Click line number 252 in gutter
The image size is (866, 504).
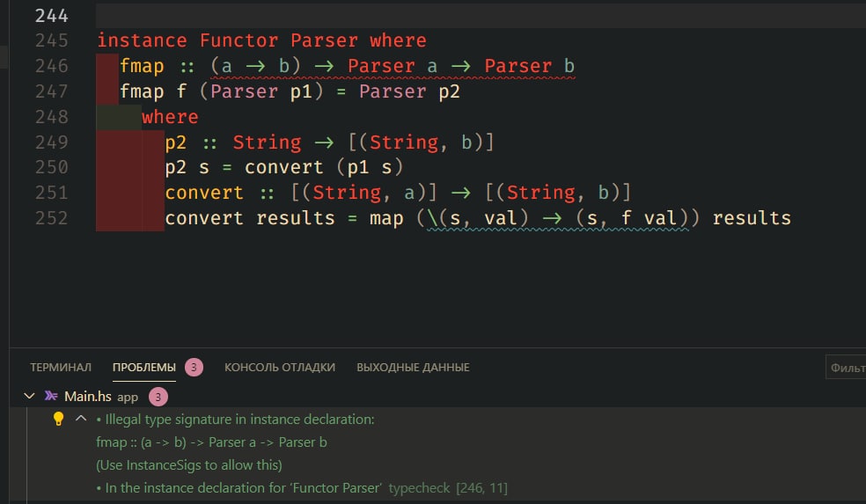(52, 218)
